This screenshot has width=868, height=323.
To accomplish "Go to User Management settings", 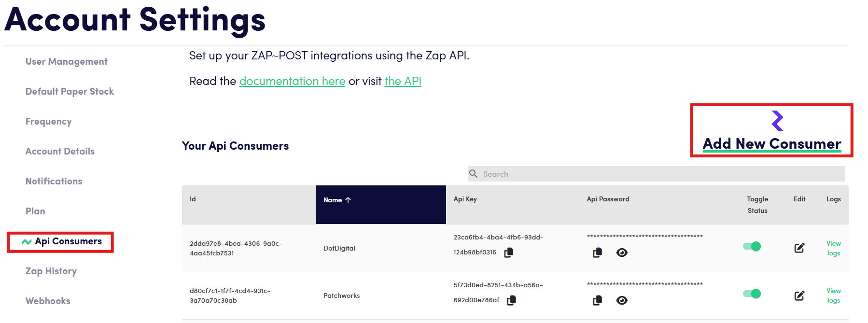I will 67,62.
